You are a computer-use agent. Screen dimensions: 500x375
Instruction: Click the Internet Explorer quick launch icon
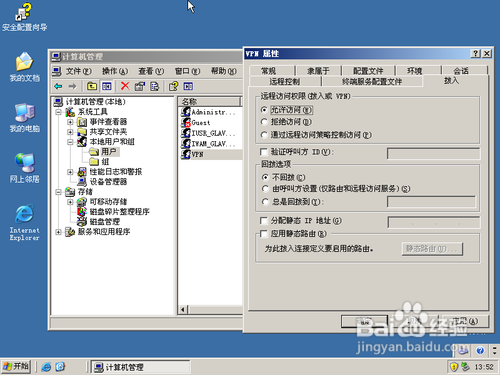pos(46,367)
